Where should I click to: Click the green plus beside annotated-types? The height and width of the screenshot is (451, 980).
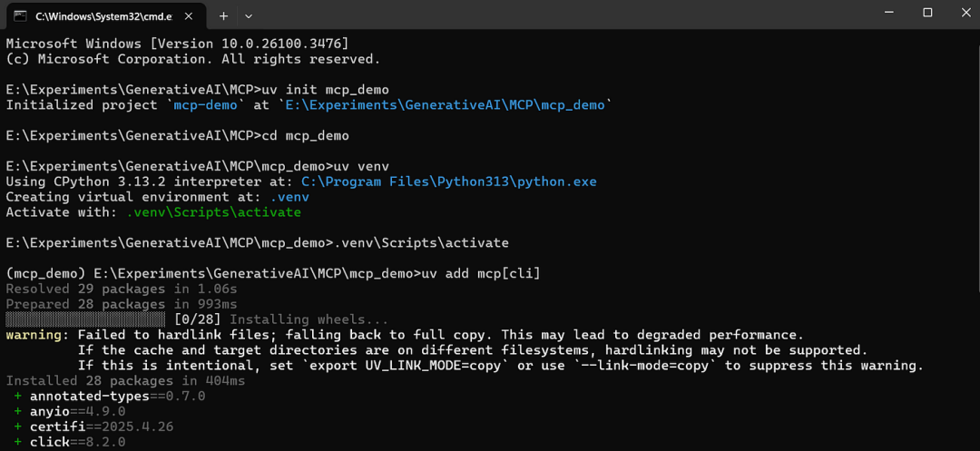18,397
